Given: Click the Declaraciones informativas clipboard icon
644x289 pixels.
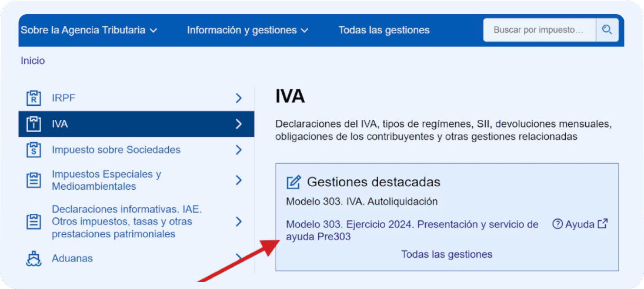Looking at the screenshot, I should (34, 222).
